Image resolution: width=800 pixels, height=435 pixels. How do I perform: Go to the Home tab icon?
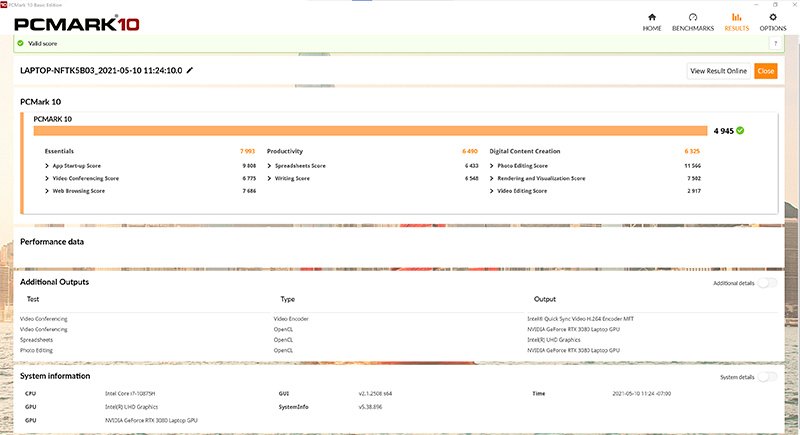[x=652, y=17]
